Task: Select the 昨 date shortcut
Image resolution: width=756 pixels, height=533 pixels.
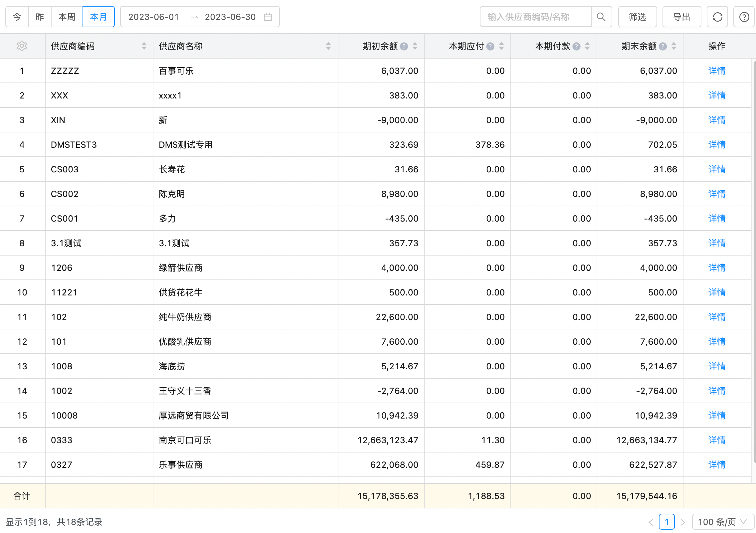Action: click(x=40, y=17)
